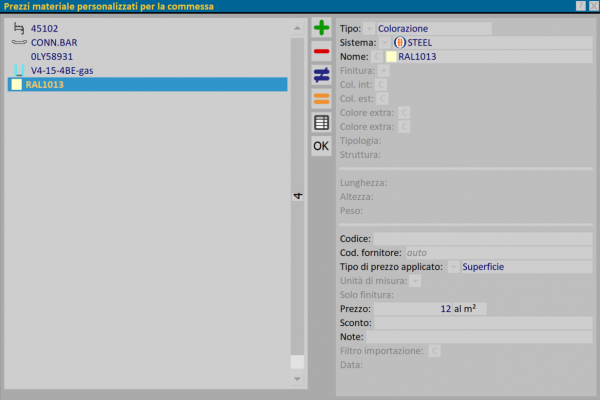The height and width of the screenshot is (400, 600).
Task: Click the blue not-equal sign icon
Action: click(x=321, y=74)
